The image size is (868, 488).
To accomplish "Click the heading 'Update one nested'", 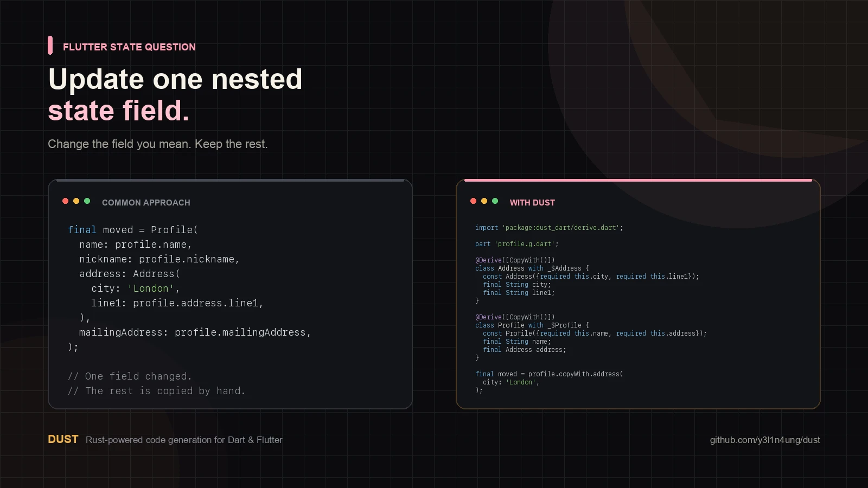I will click(175, 79).
